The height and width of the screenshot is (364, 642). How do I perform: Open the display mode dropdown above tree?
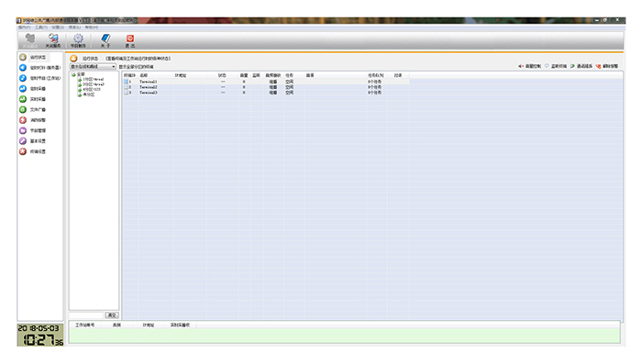[x=93, y=66]
